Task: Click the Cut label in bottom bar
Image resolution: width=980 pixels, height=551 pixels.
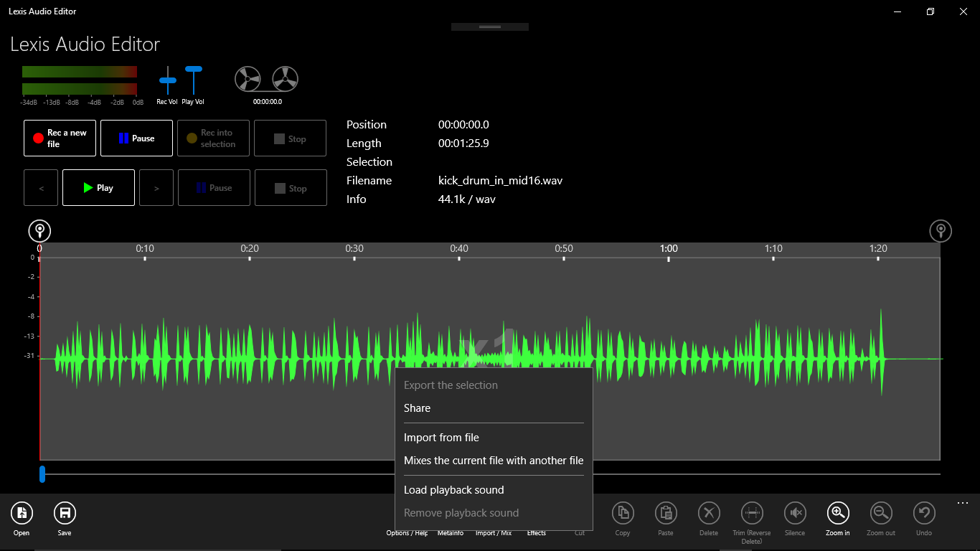Action: point(580,533)
